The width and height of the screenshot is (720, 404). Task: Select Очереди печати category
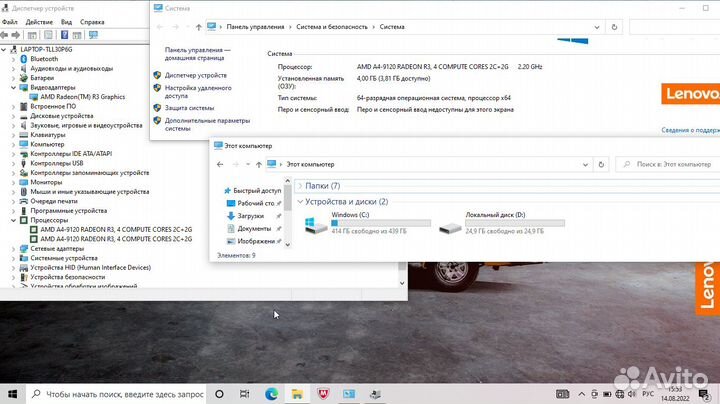click(54, 201)
